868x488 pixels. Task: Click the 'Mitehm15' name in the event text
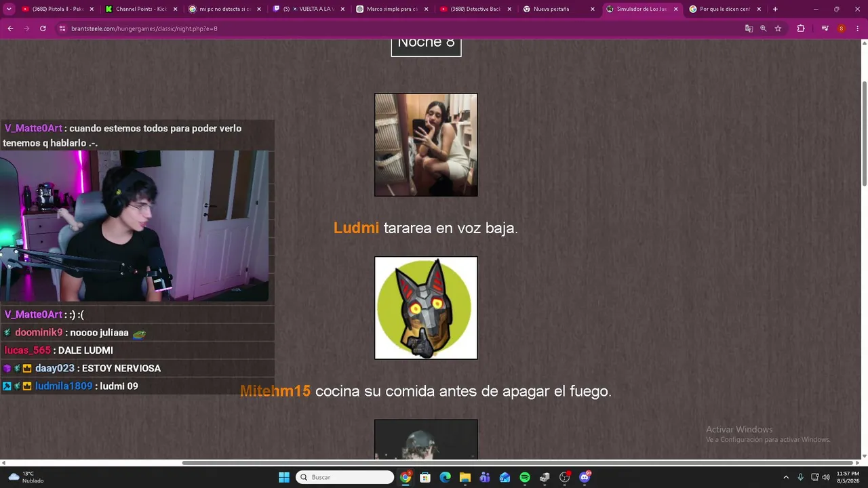(x=275, y=391)
